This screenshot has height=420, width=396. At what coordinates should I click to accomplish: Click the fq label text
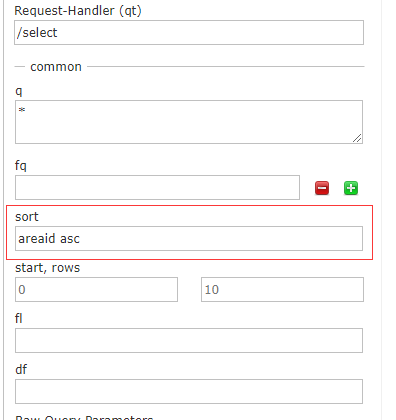pyautogui.click(x=21, y=165)
